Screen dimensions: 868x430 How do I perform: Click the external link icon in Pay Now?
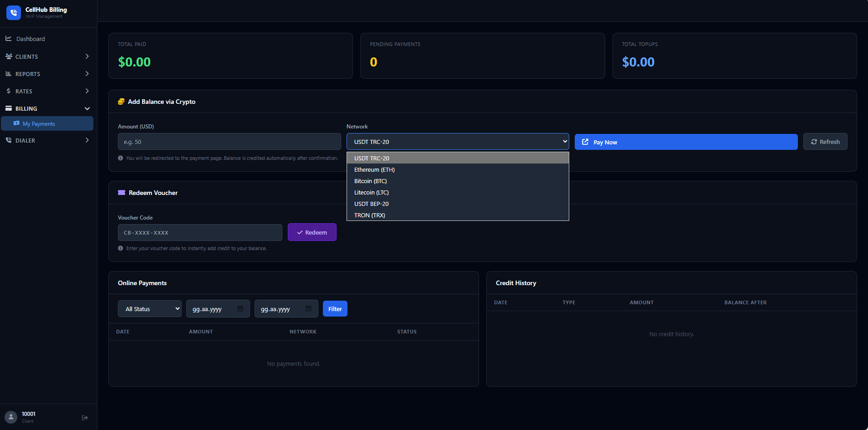coord(585,142)
